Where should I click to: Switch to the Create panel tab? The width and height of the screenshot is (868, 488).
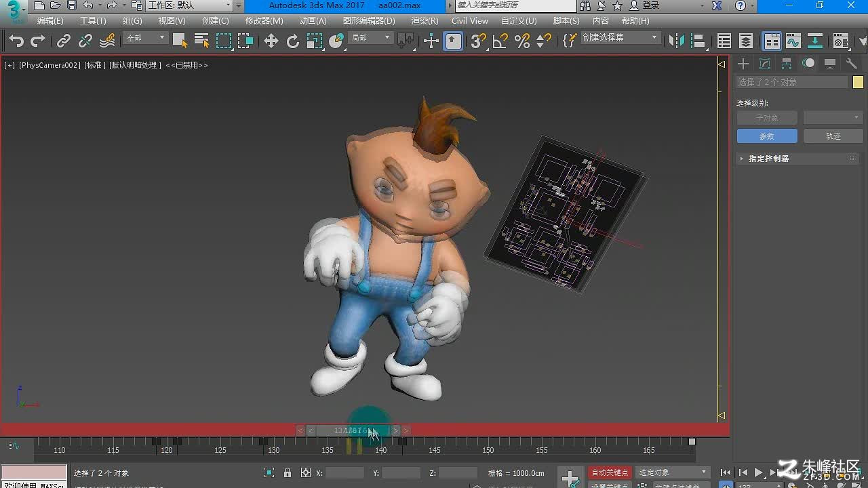[x=743, y=64]
